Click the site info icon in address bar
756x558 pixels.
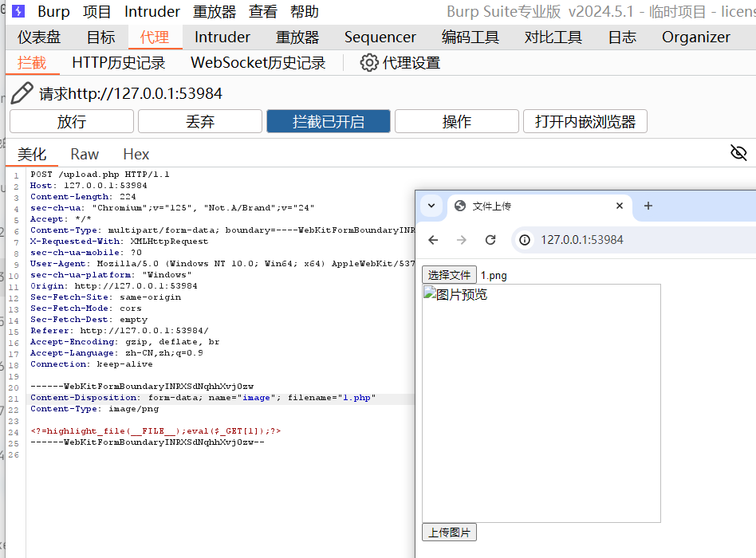click(x=525, y=240)
